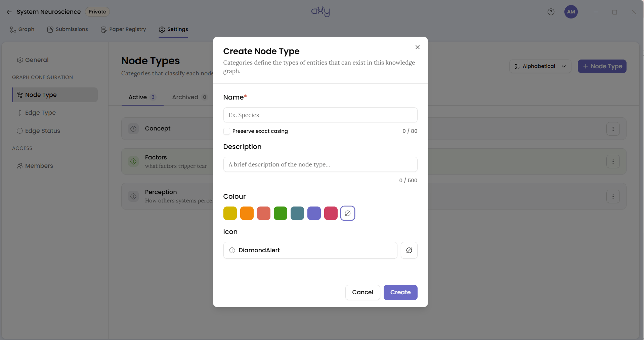
Task: Open the Paper Registry tab
Action: pyautogui.click(x=123, y=29)
